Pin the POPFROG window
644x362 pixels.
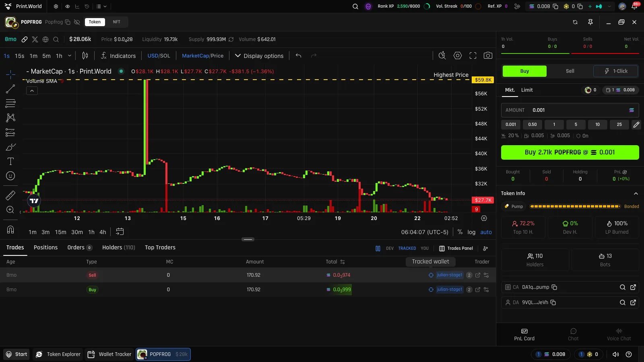pyautogui.click(x=590, y=22)
